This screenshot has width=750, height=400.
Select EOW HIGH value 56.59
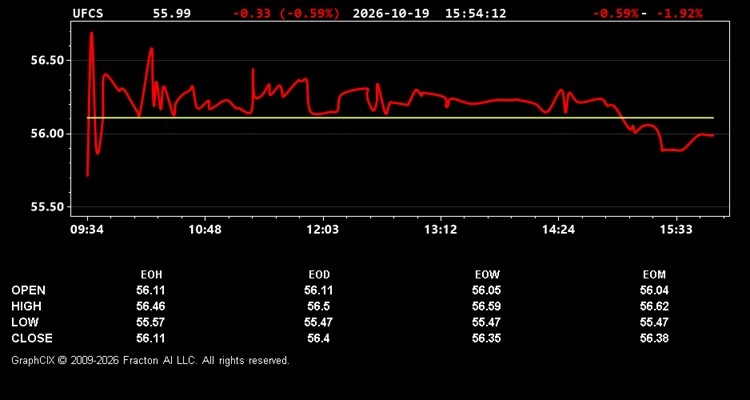tap(486, 306)
